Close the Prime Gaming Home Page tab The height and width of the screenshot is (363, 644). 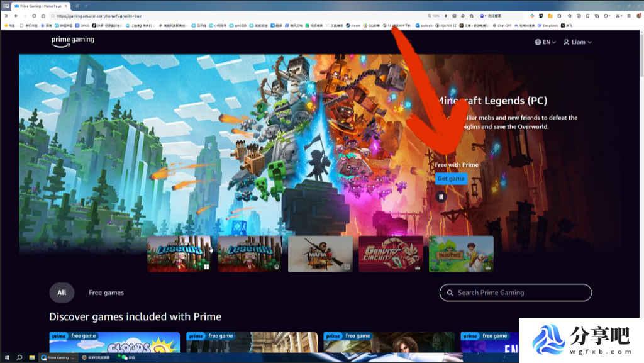pos(65,6)
